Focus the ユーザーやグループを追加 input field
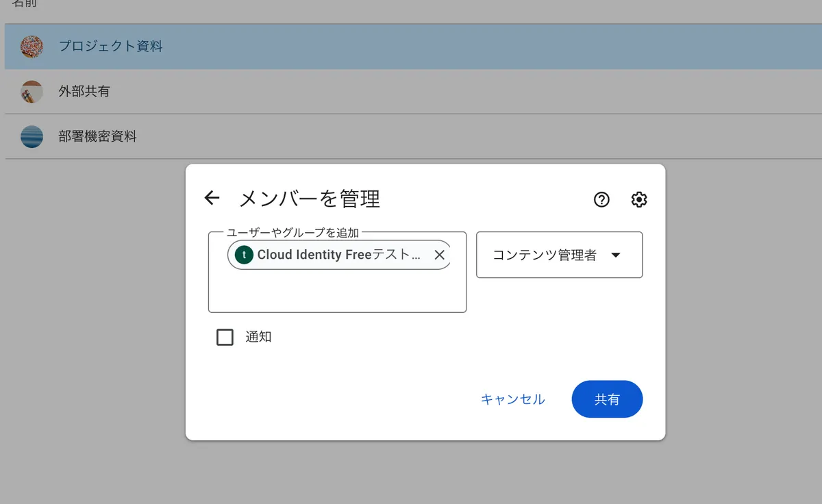Image resolution: width=822 pixels, height=504 pixels. (x=337, y=291)
